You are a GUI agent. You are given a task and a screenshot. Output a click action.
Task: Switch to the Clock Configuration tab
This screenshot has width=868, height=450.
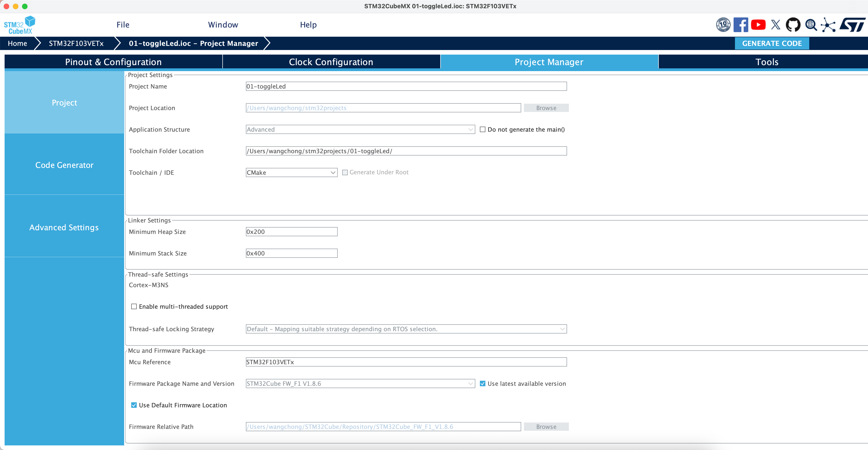pyautogui.click(x=331, y=62)
